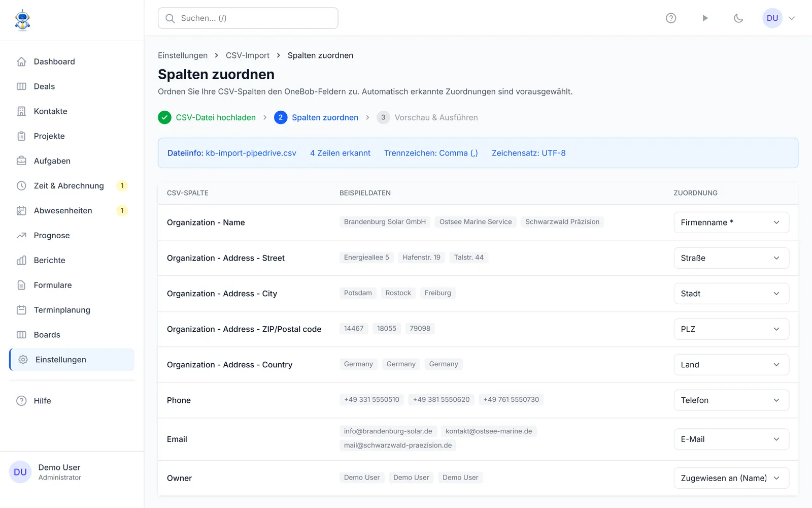This screenshot has height=508, width=812.
Task: Click the Einstellungen gear icon
Action: point(23,360)
